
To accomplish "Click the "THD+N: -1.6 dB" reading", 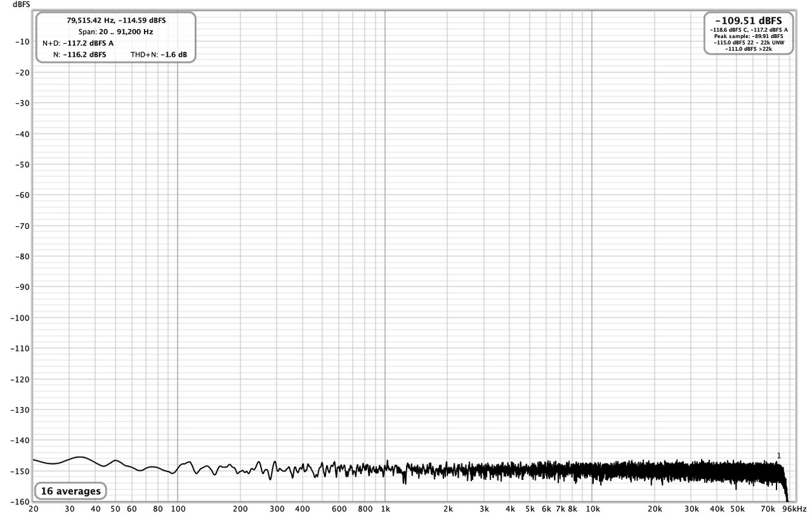I will tap(159, 55).
